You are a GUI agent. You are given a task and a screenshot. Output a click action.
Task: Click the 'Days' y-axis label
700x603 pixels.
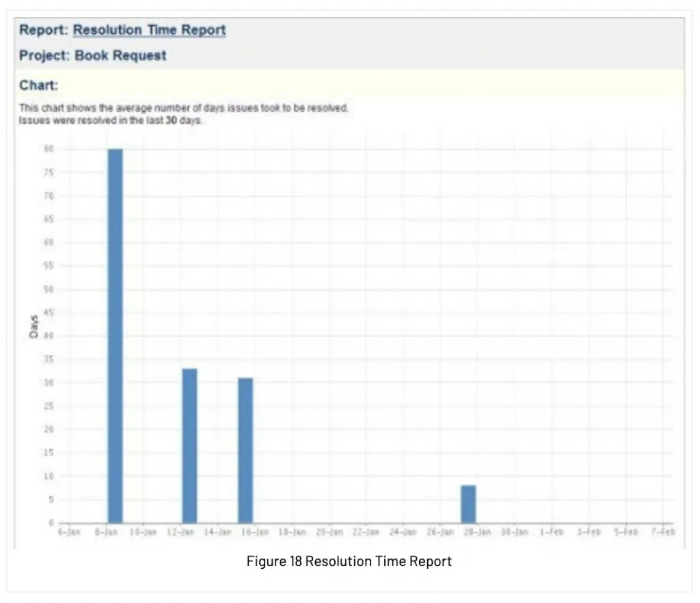point(33,326)
